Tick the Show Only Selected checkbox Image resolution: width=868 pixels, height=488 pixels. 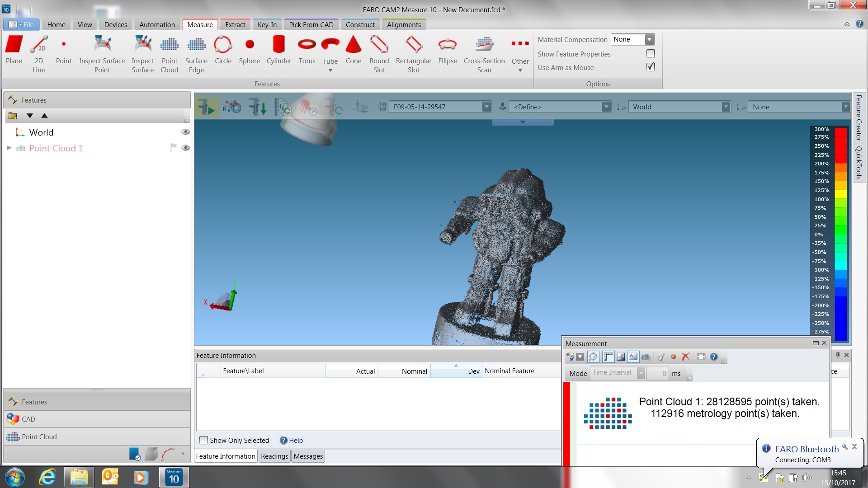point(204,440)
